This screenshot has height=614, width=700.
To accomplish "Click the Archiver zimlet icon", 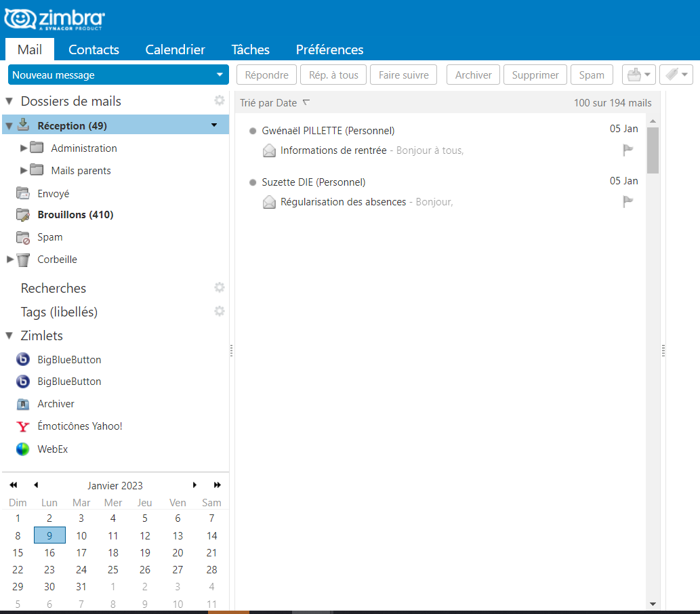I will click(x=23, y=404).
